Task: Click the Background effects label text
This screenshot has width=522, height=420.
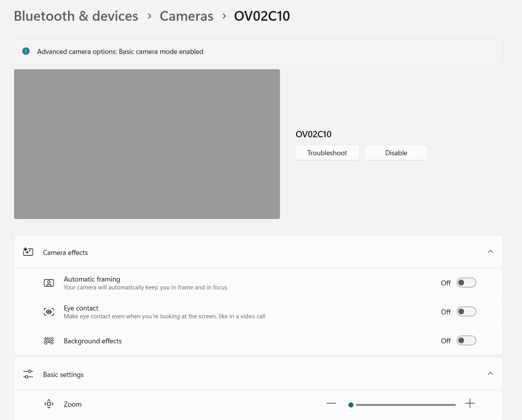Action: pyautogui.click(x=93, y=341)
